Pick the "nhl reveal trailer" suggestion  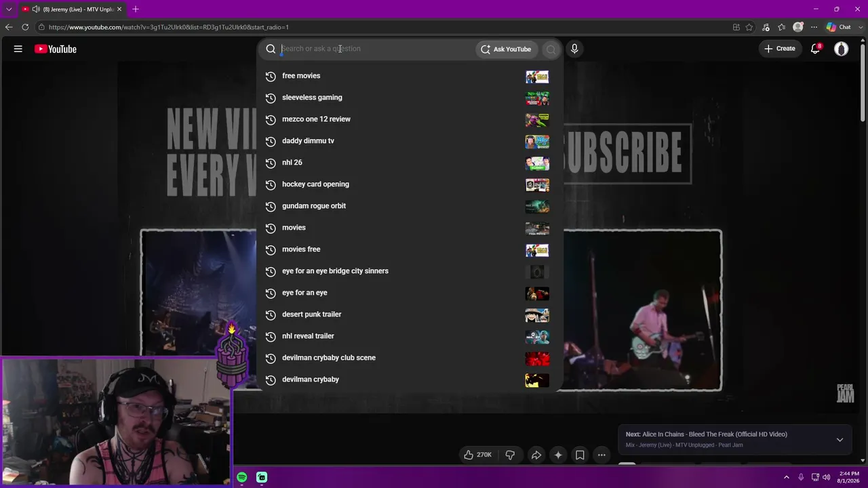click(410, 336)
